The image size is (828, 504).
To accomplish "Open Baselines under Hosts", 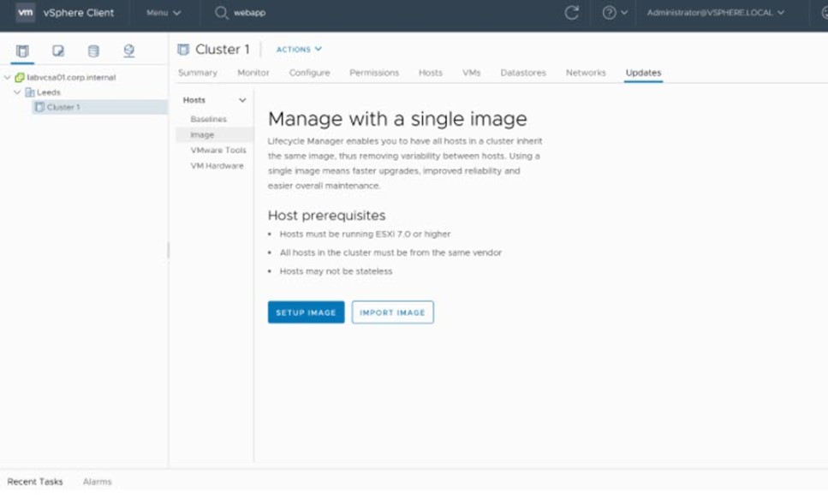I will [209, 119].
